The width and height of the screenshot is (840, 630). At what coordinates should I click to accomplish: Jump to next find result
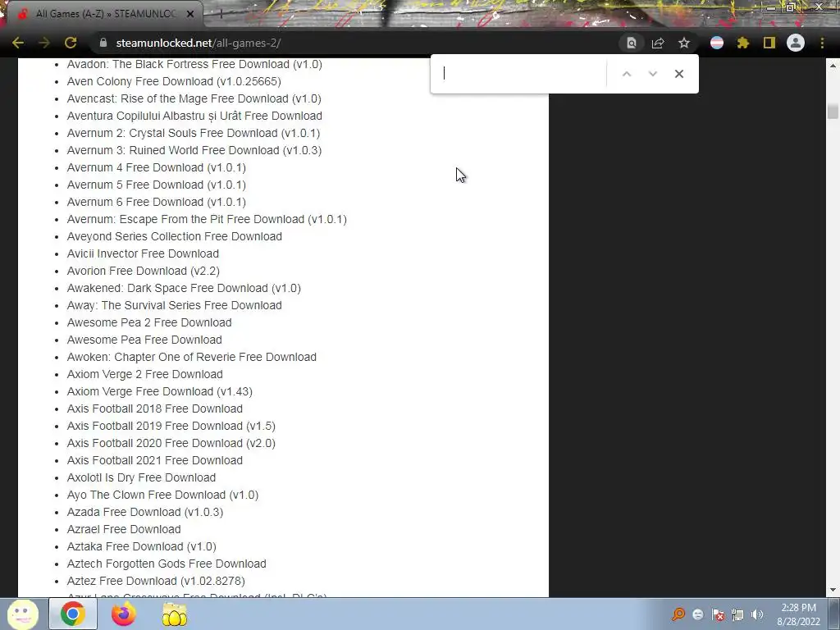pyautogui.click(x=652, y=74)
